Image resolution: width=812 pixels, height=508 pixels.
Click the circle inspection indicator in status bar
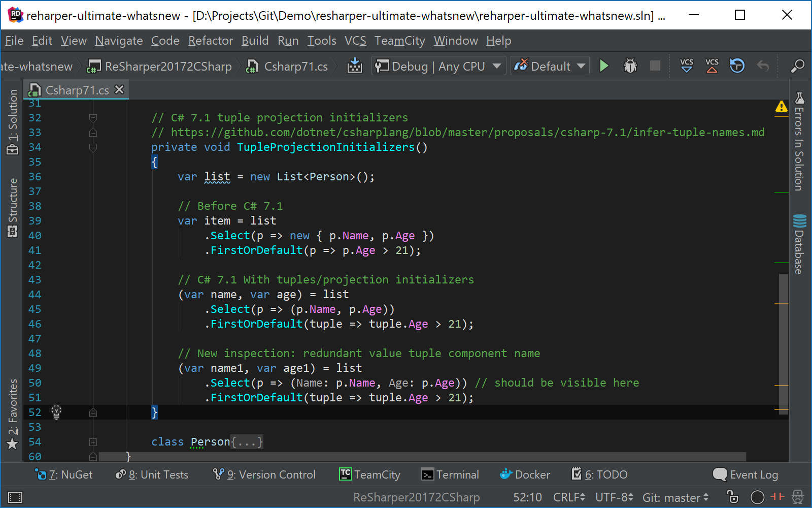(x=757, y=497)
